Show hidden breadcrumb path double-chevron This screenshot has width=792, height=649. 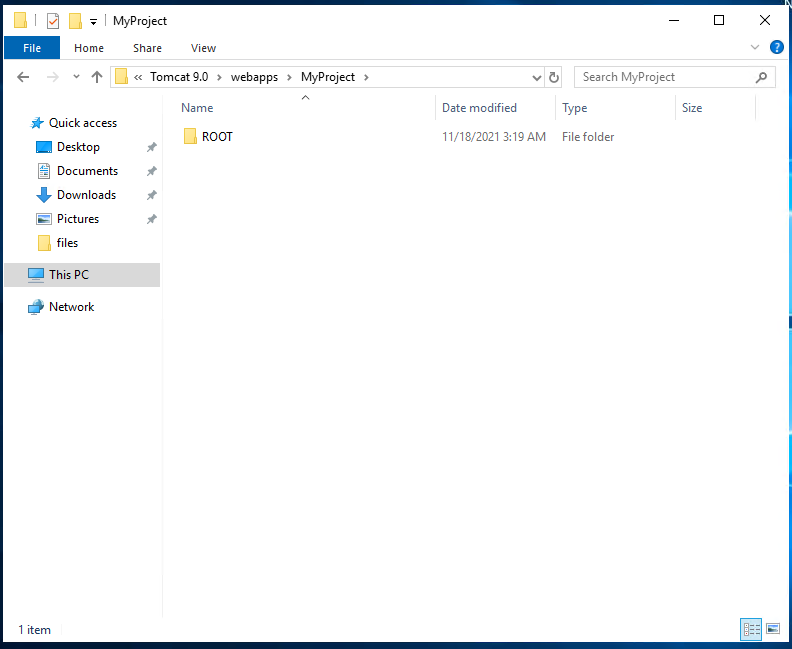tap(138, 77)
